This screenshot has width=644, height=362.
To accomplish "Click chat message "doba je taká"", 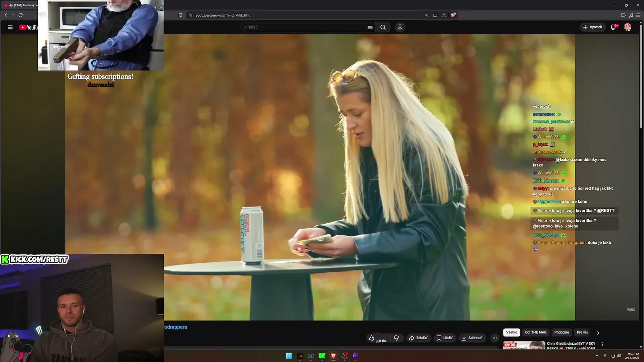I will tap(599, 243).
